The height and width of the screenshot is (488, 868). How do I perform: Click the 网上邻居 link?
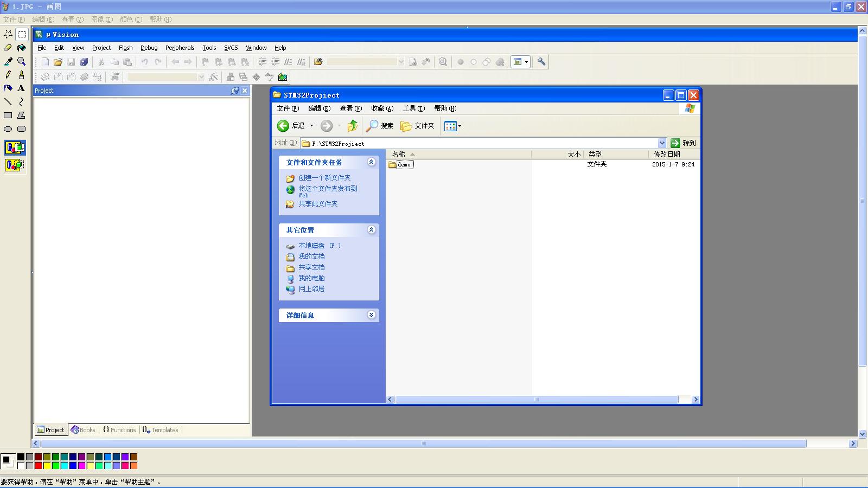coord(311,289)
